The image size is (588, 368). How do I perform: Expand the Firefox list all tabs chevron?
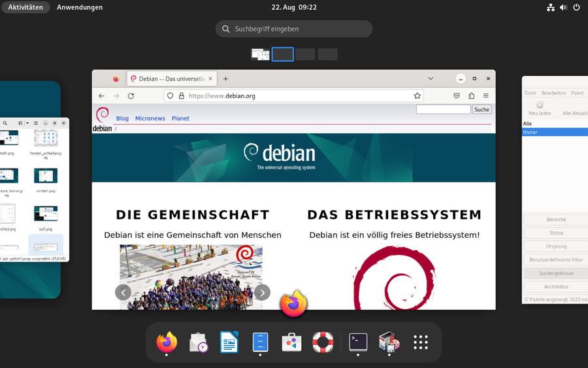(431, 79)
